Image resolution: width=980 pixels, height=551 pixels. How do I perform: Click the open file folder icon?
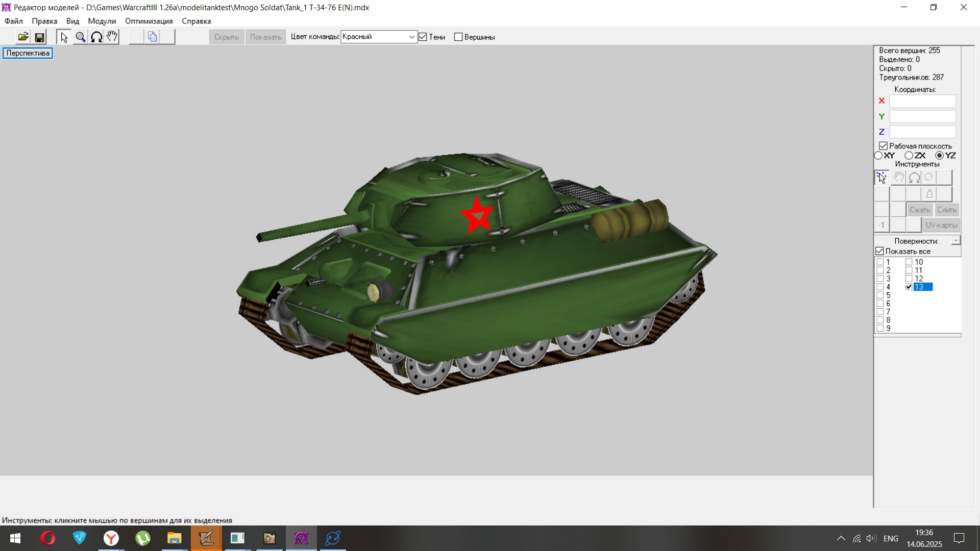23,37
